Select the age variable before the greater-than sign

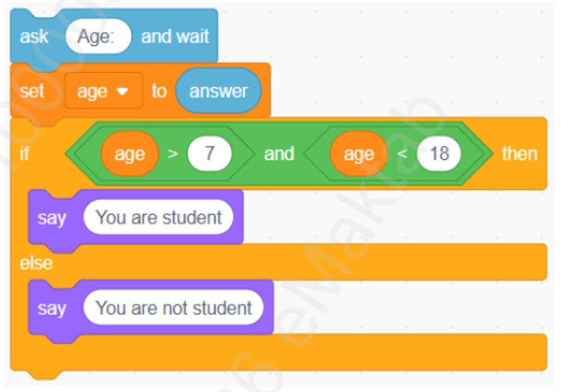[x=129, y=154]
